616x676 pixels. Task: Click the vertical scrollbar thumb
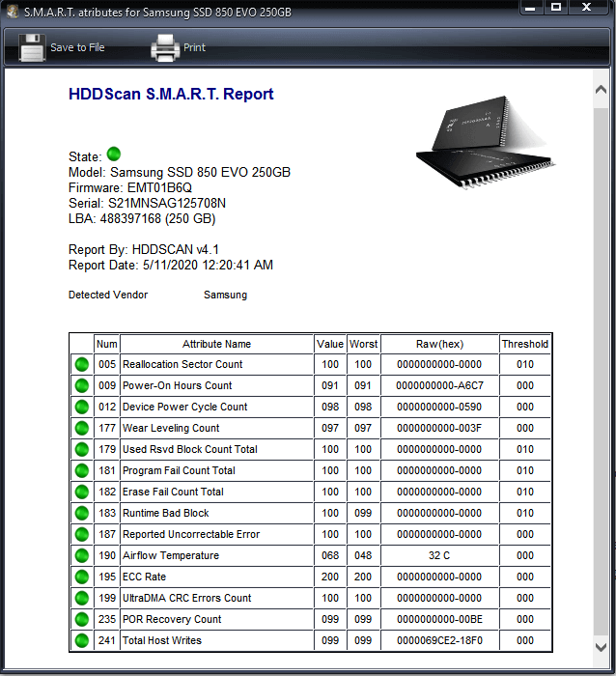[x=601, y=372]
